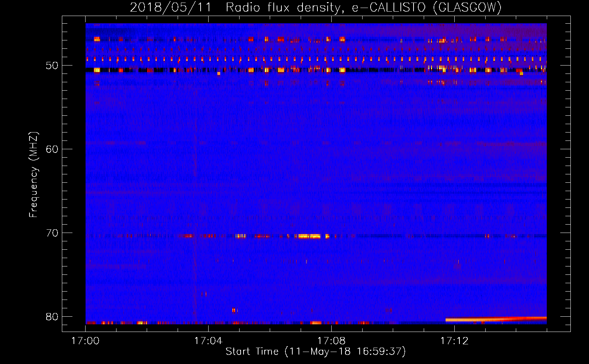
Task: Click the bright yellow burst at 70 MHz
Action: coord(309,236)
